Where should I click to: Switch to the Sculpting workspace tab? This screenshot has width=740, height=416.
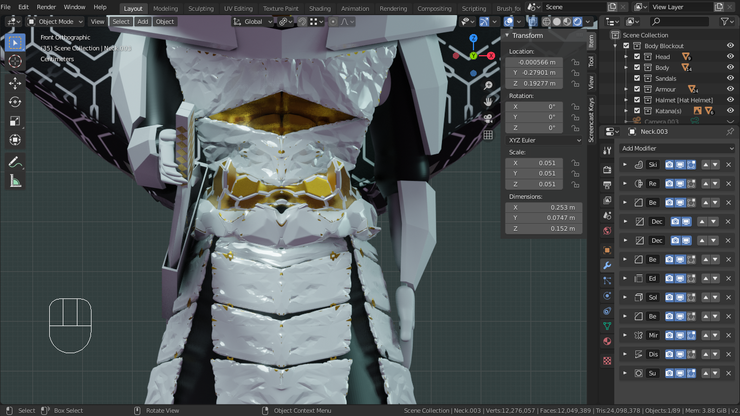pyautogui.click(x=201, y=7)
